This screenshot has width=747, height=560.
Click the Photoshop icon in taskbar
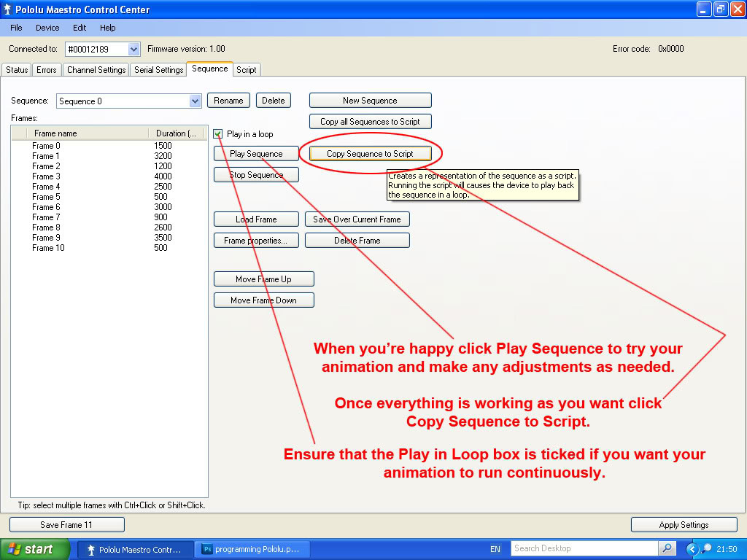coord(207,549)
